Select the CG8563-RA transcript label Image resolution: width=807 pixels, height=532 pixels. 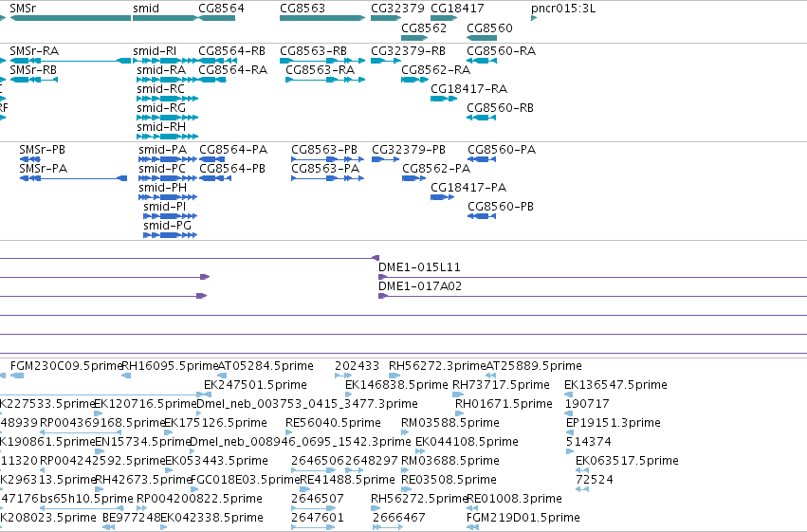pos(321,70)
